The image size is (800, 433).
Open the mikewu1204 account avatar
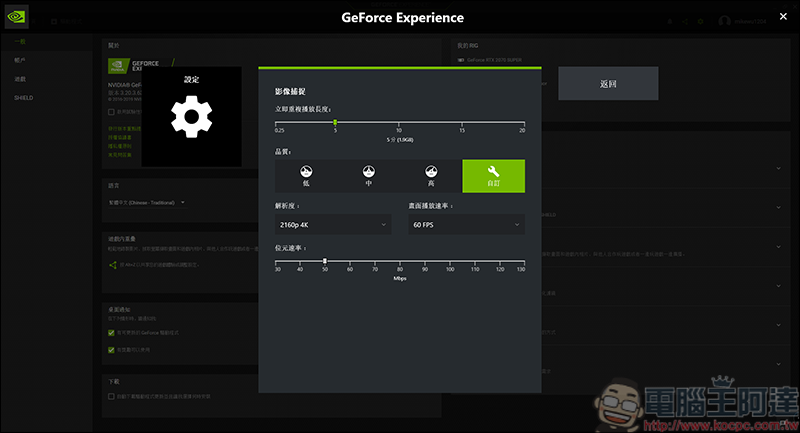[724, 21]
